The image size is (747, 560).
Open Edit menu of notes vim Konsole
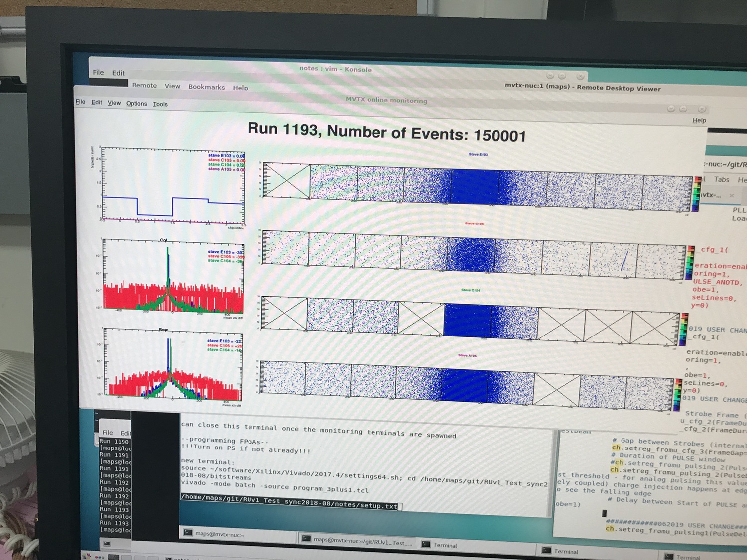tap(118, 73)
